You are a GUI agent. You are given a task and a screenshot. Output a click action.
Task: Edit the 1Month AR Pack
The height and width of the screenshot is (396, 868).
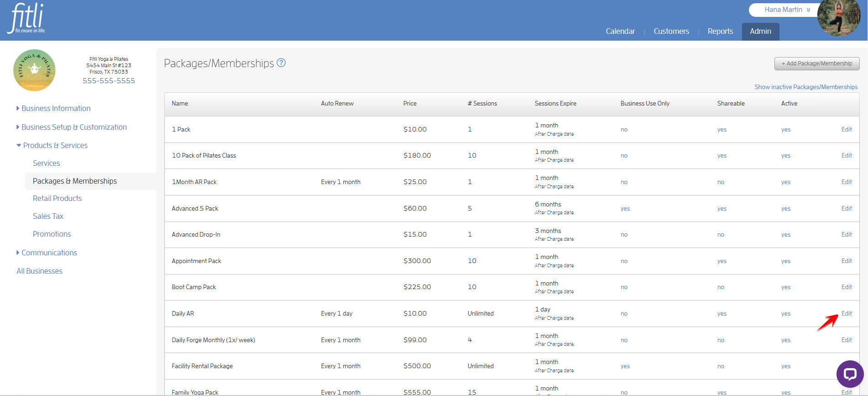pos(847,182)
